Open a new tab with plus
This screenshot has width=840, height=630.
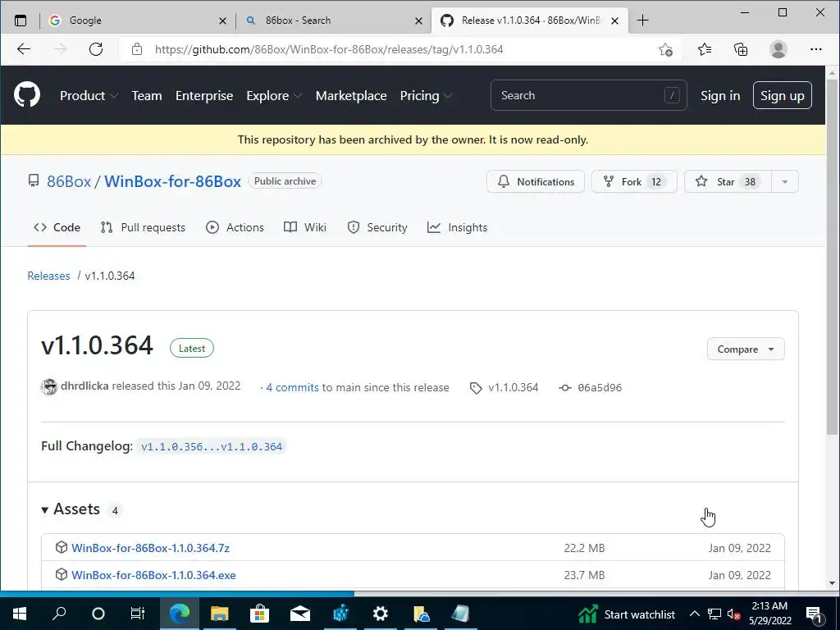[x=642, y=21]
